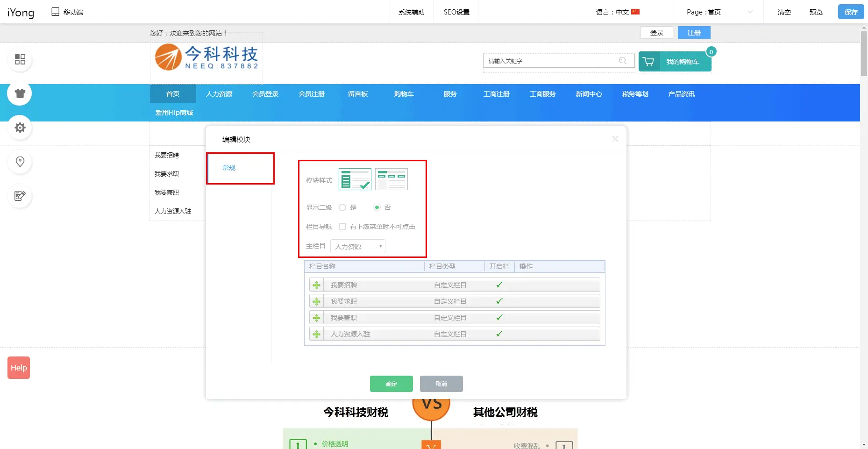Click the green 确定 button
The width and height of the screenshot is (868, 449).
[391, 384]
